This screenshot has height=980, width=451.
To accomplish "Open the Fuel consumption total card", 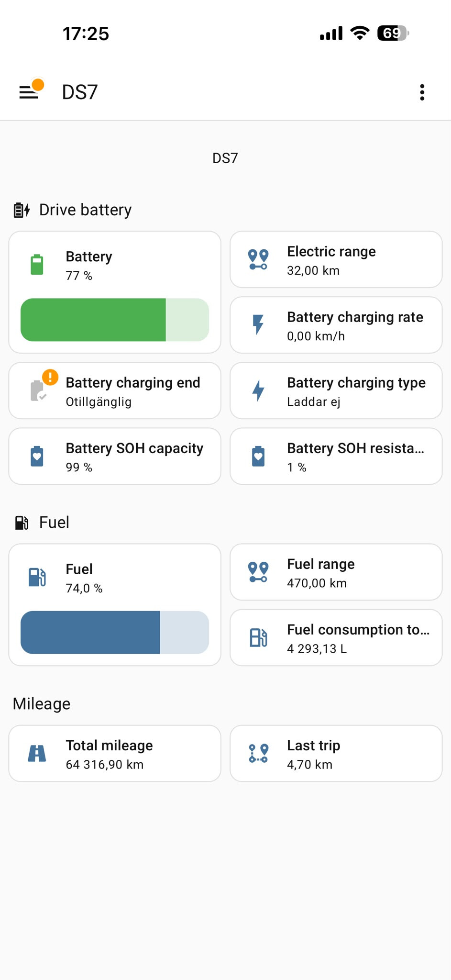I will coord(336,637).
